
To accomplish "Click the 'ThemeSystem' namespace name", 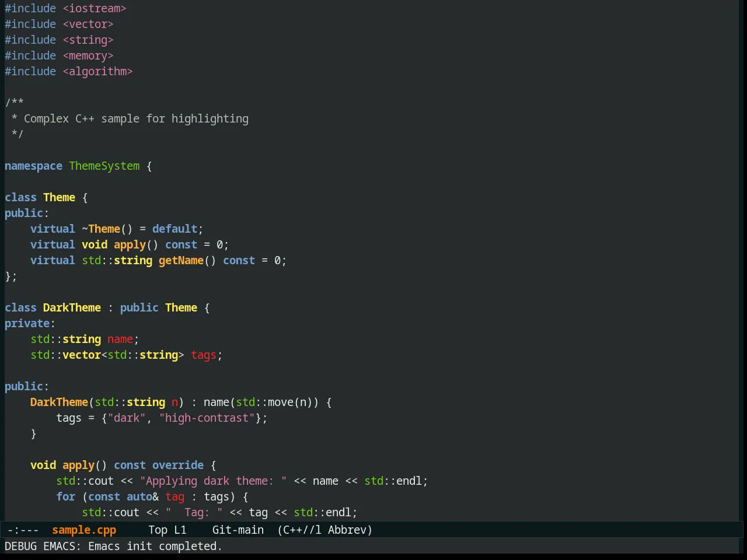I will point(104,166).
